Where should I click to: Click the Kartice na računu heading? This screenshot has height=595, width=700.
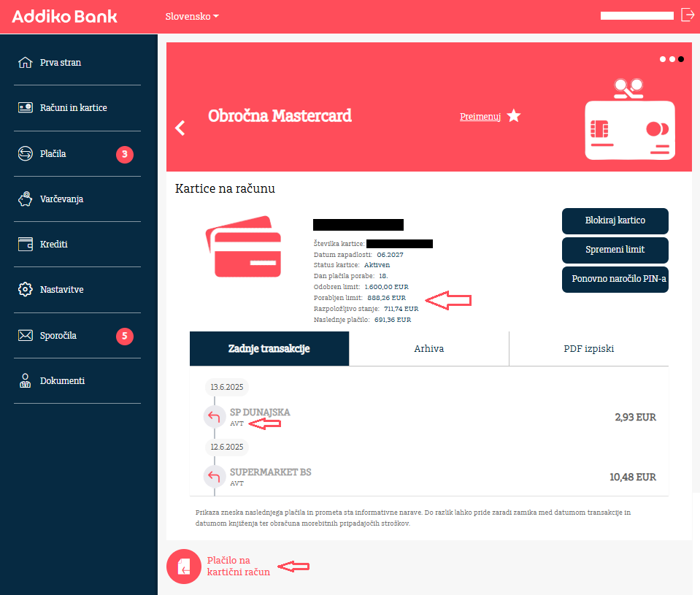pos(225,188)
